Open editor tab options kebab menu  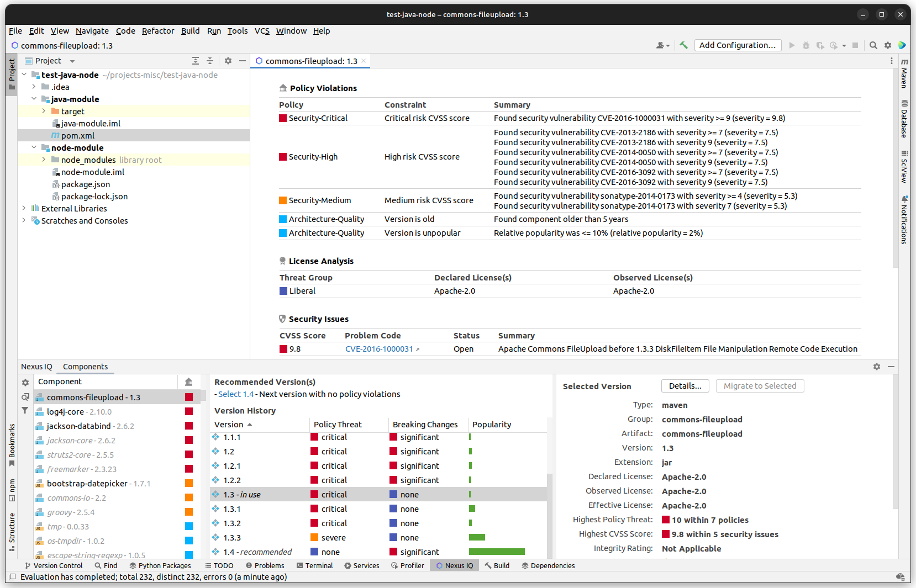point(891,61)
